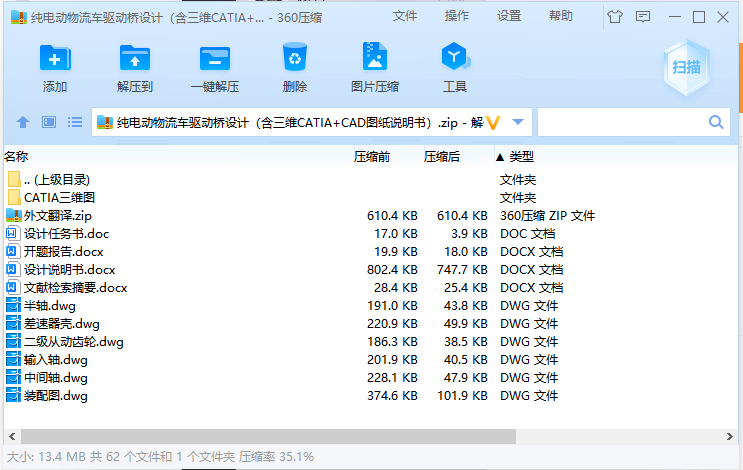This screenshot has height=470, width=743.
Task: Click the scrollbar right arrow
Action: (x=730, y=436)
